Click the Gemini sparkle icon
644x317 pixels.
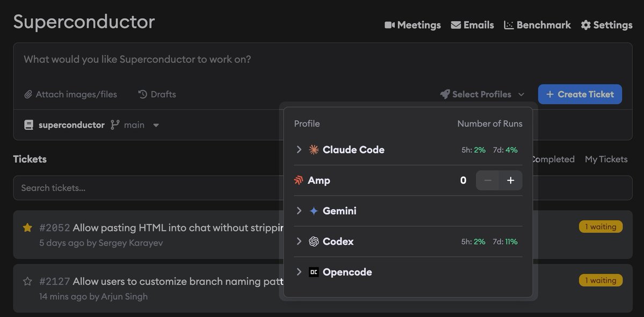pos(314,211)
